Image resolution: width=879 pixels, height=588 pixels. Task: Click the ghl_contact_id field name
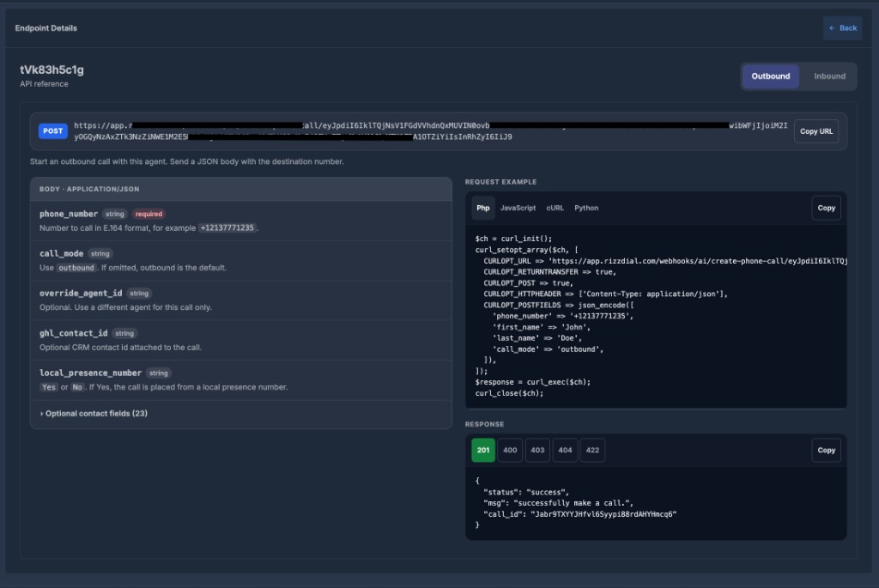tap(74, 333)
